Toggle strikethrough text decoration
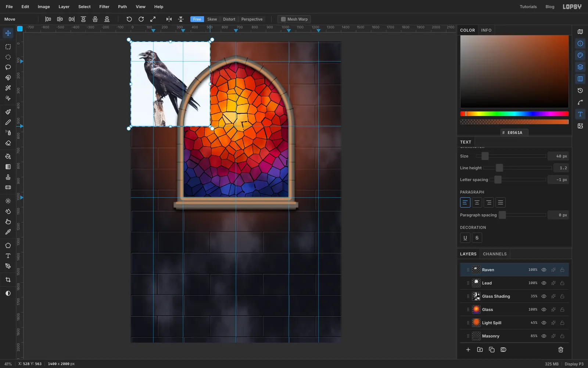 tap(477, 238)
